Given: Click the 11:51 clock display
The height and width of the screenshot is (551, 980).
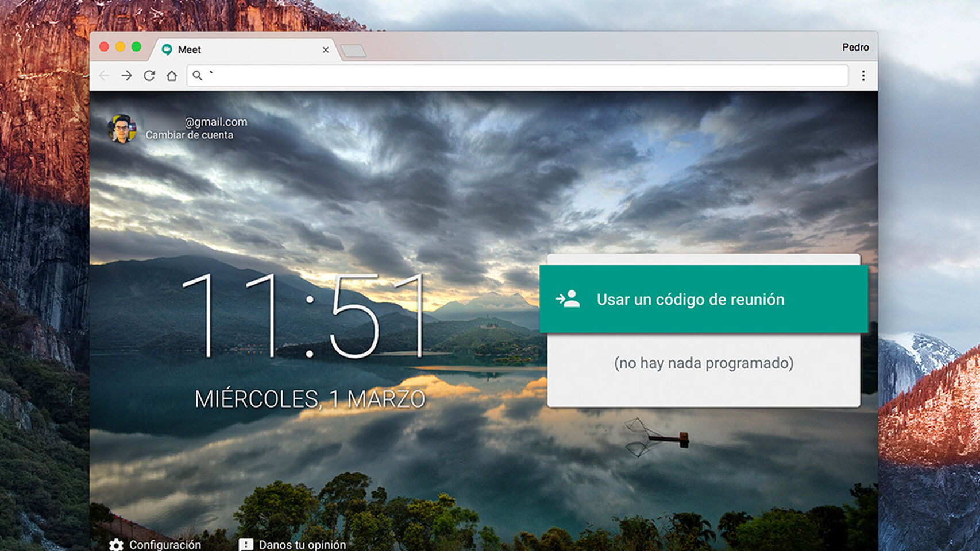Looking at the screenshot, I should pyautogui.click(x=304, y=316).
